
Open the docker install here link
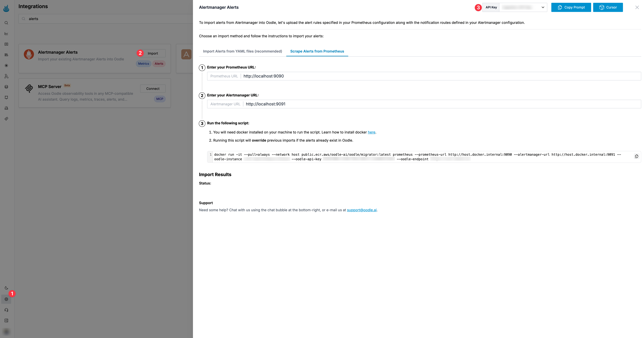coord(371,132)
